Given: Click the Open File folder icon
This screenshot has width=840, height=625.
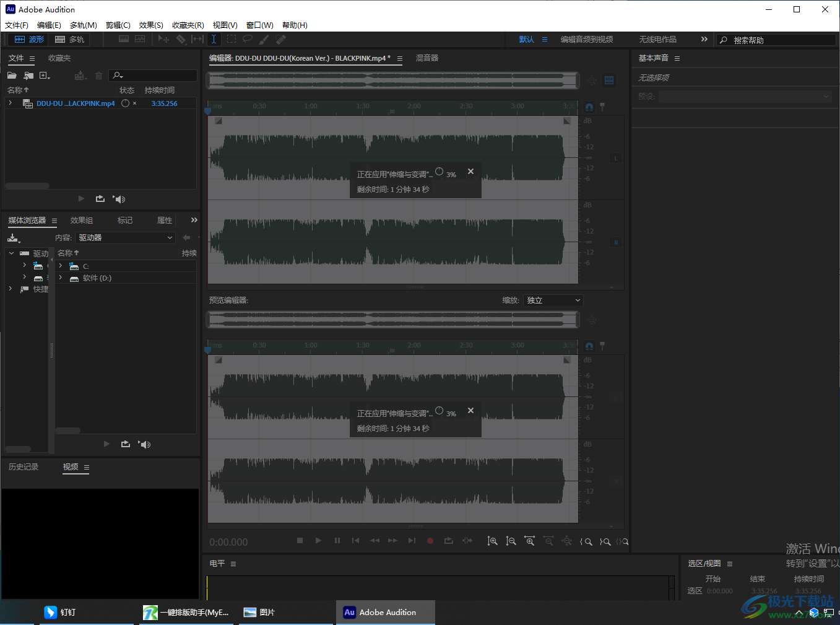Looking at the screenshot, I should pos(12,76).
